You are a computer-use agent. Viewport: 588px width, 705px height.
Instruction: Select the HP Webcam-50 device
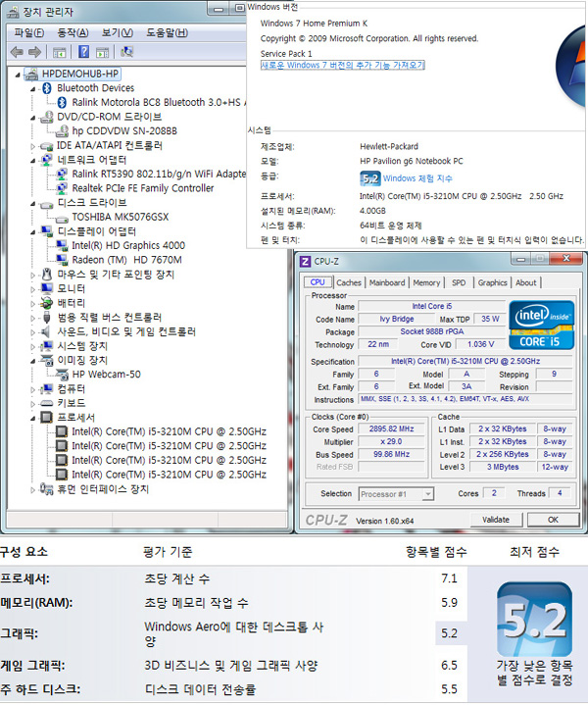pyautogui.click(x=106, y=375)
